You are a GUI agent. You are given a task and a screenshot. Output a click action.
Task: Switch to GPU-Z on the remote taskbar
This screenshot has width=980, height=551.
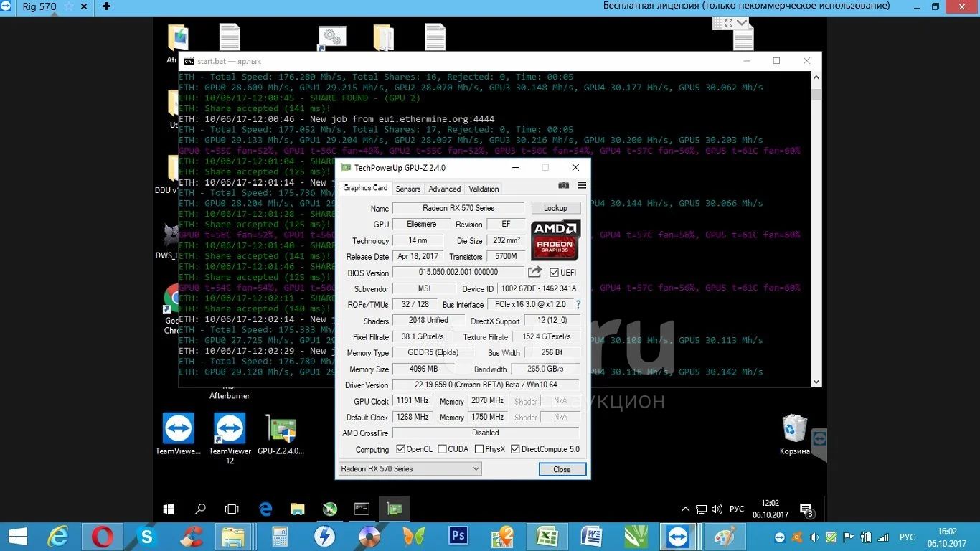pos(395,509)
